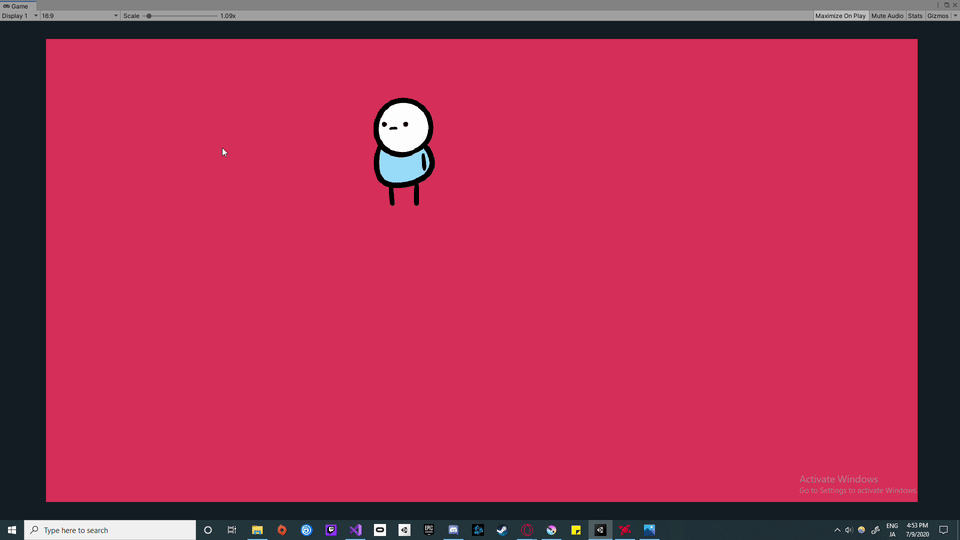This screenshot has width=960, height=540.
Task: Toggle the Stats overlay
Action: tap(915, 16)
